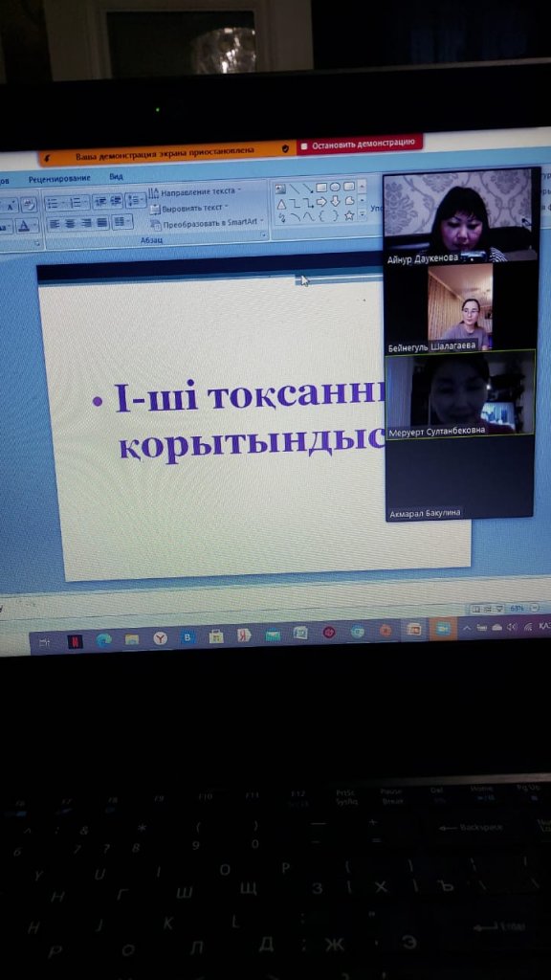Open the text columns dropdown
The image size is (551, 980).
121,221
